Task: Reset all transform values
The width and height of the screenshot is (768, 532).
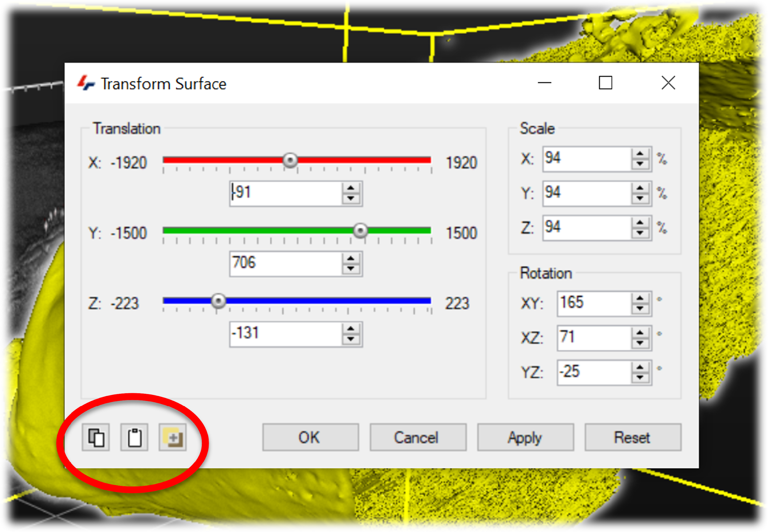Action: point(633,437)
